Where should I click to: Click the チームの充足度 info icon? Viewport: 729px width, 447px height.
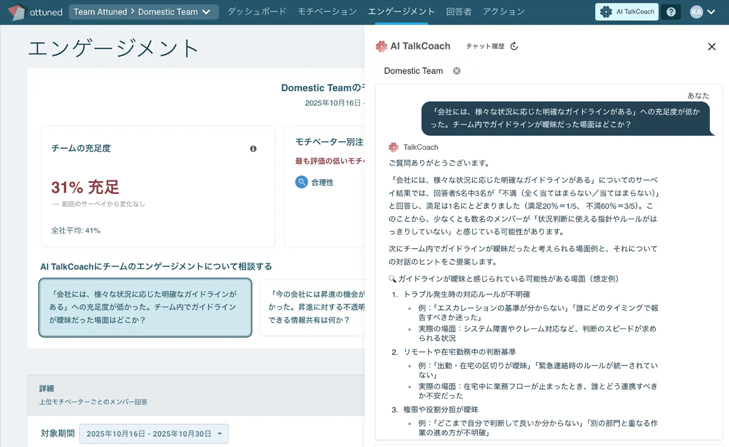pyautogui.click(x=253, y=149)
